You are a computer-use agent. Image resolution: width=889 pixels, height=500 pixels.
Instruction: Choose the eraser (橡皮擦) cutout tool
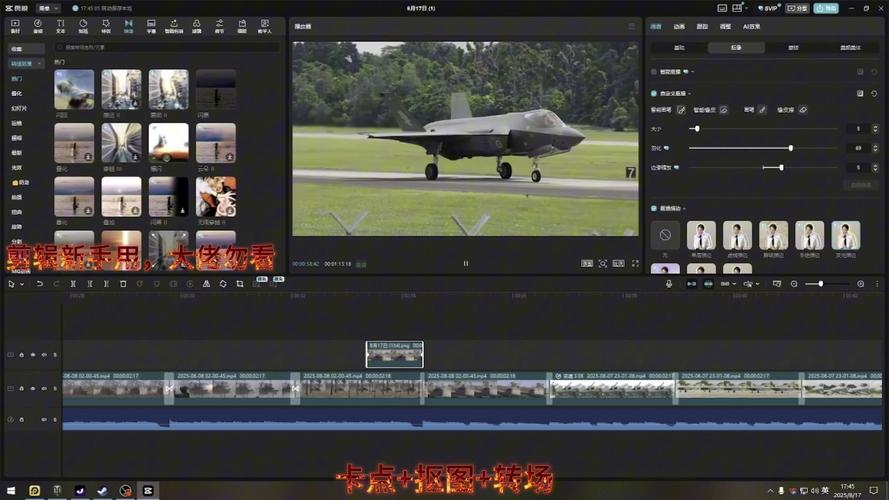tap(803, 110)
